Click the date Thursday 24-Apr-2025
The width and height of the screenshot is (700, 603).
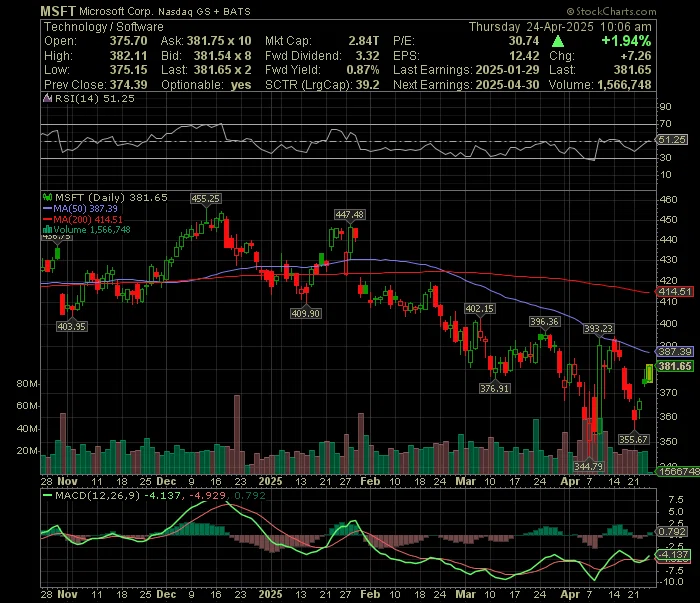531,27
